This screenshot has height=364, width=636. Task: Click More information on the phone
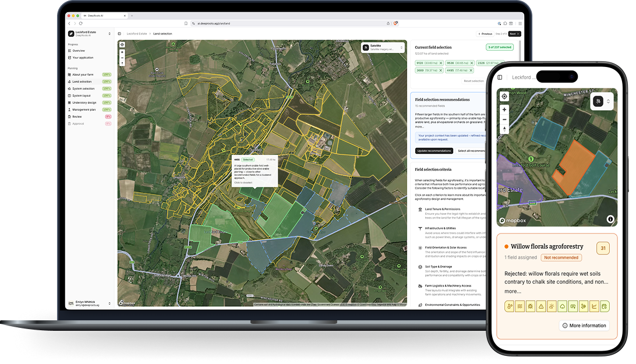[584, 326]
